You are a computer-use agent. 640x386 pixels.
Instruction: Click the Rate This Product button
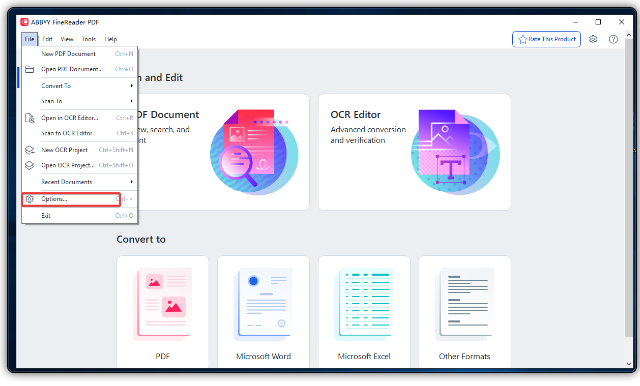point(546,39)
